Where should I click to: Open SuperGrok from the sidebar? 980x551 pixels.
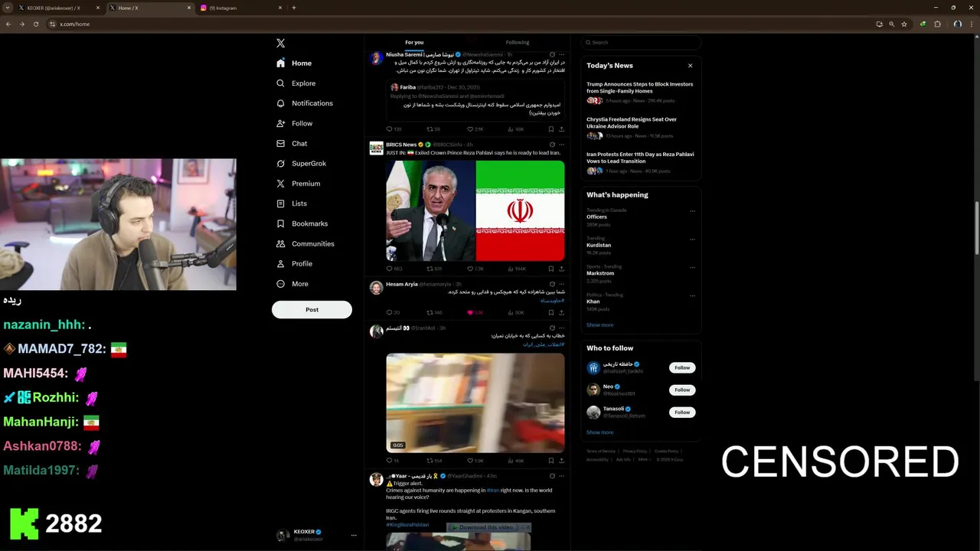301,164
